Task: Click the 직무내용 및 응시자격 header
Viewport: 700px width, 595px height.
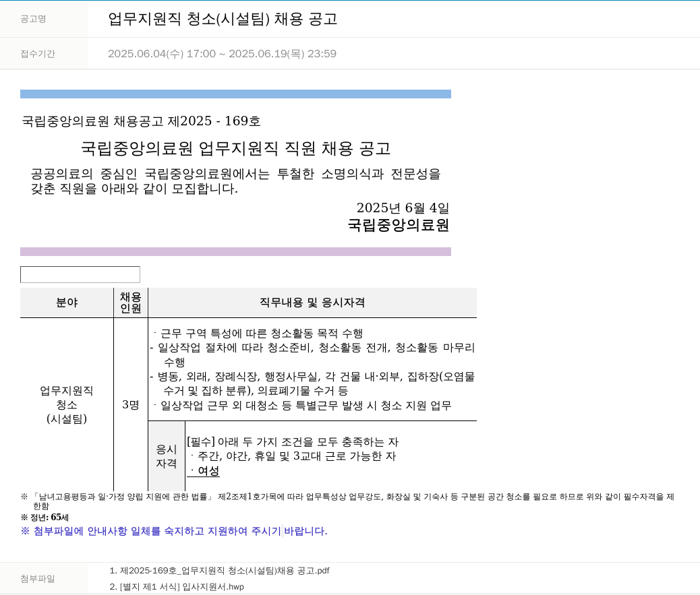Action: point(312,303)
